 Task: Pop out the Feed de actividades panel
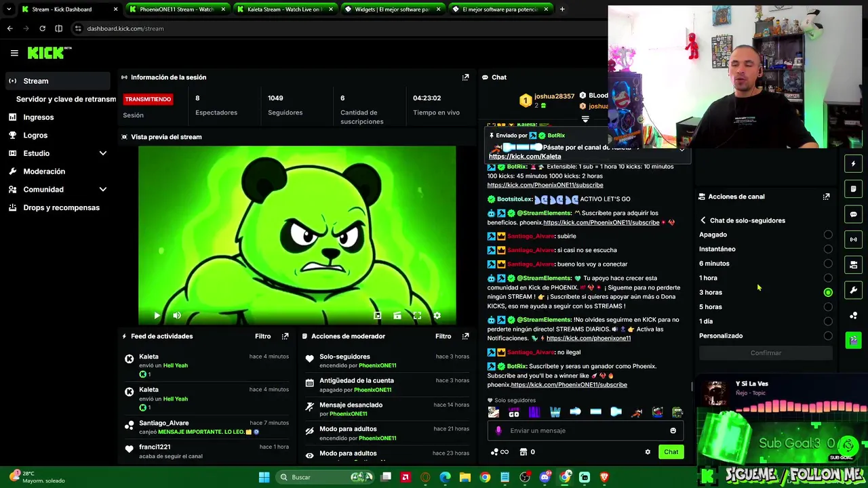click(285, 336)
